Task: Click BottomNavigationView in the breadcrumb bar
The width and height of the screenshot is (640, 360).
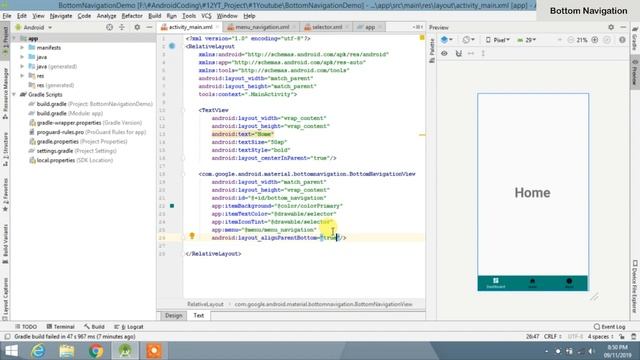Action: (323, 304)
